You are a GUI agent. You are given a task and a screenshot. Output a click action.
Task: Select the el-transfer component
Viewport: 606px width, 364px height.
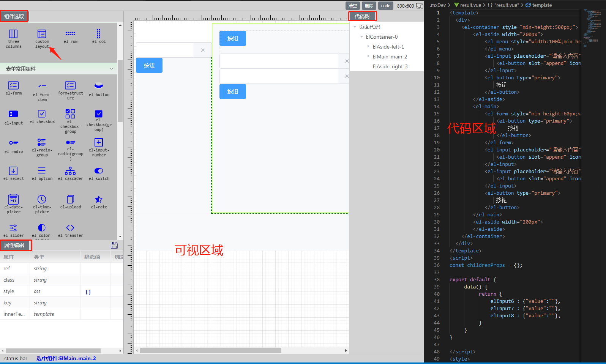click(70, 230)
